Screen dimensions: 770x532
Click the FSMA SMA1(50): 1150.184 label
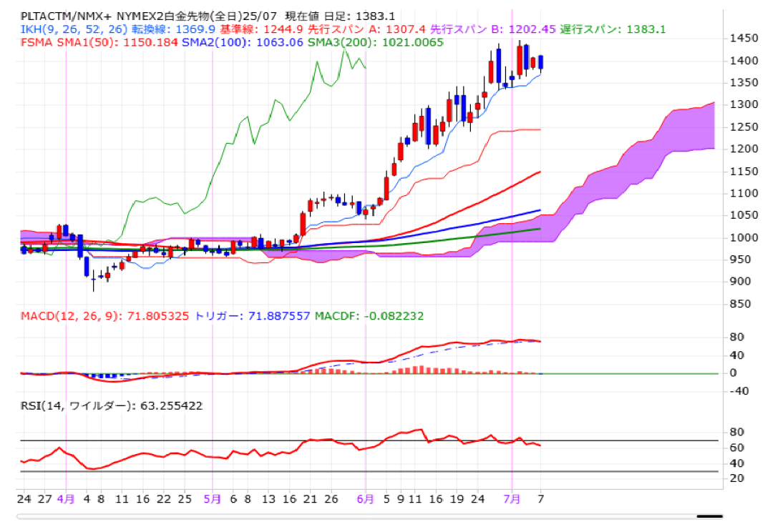click(x=99, y=43)
